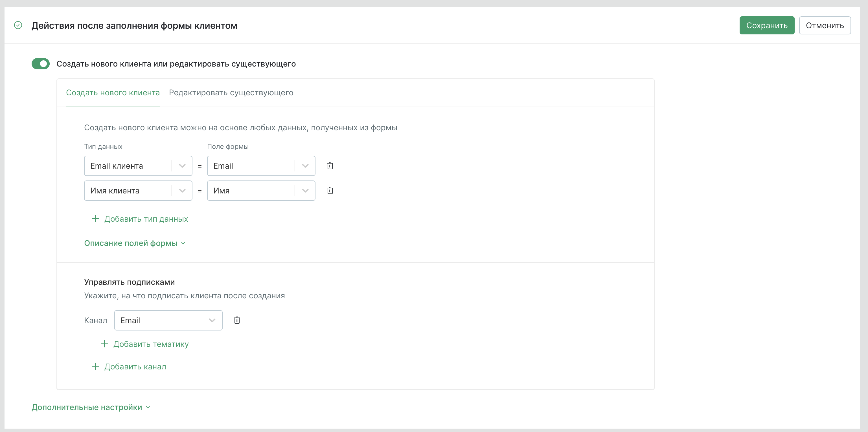The image size is (868, 432).
Task: Click plus icon next to Добавить канал
Action: (x=95, y=367)
